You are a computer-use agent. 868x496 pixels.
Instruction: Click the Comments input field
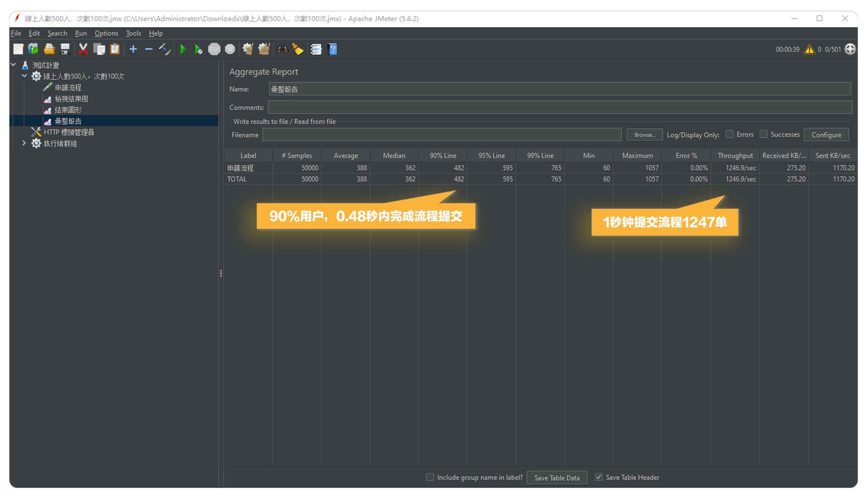tap(560, 107)
